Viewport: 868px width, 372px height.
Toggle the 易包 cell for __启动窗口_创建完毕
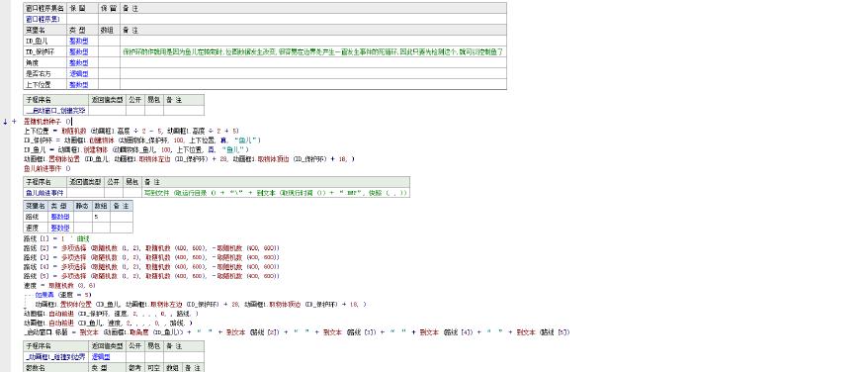coord(154,111)
